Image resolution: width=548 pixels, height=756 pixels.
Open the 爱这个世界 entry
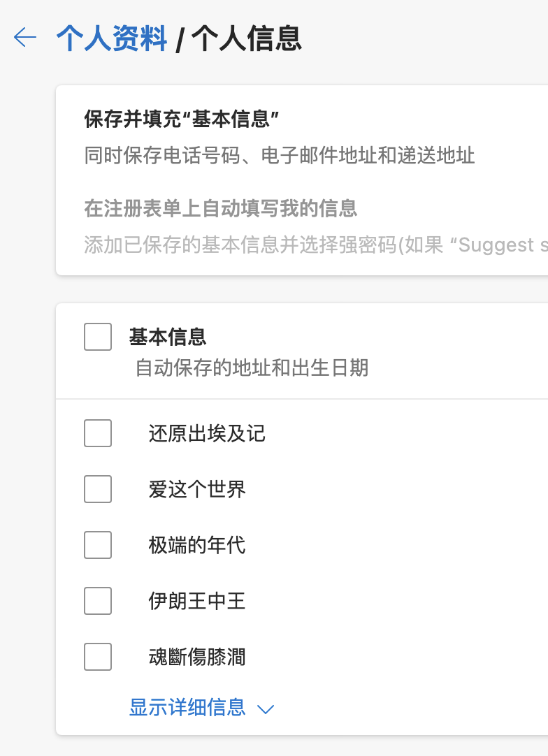(x=197, y=490)
